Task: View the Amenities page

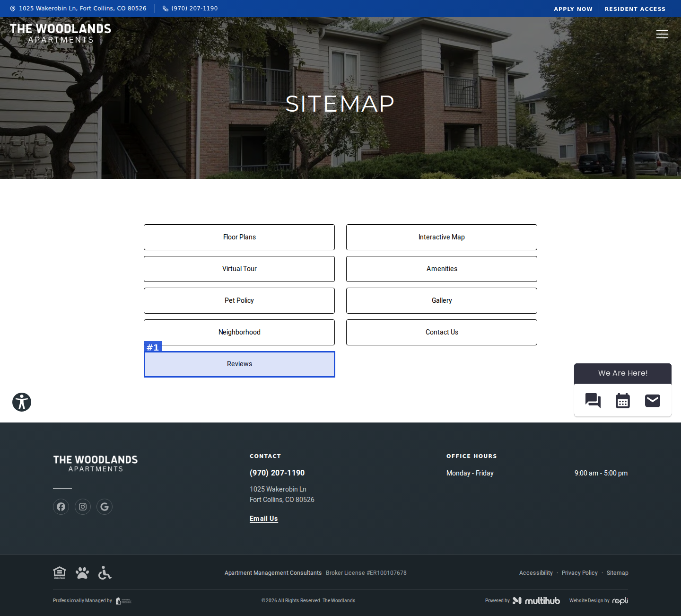Action: pyautogui.click(x=442, y=269)
